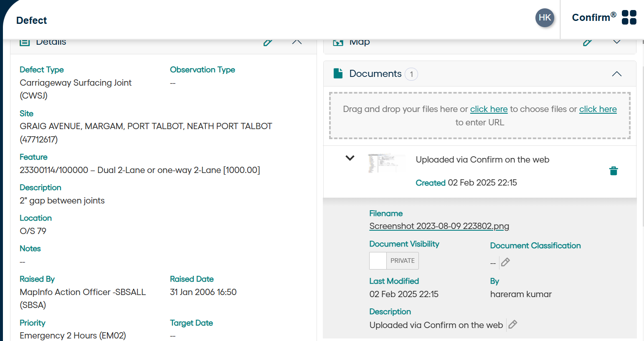Open the Confirm apps grid icon
644x341 pixels.
click(x=629, y=17)
